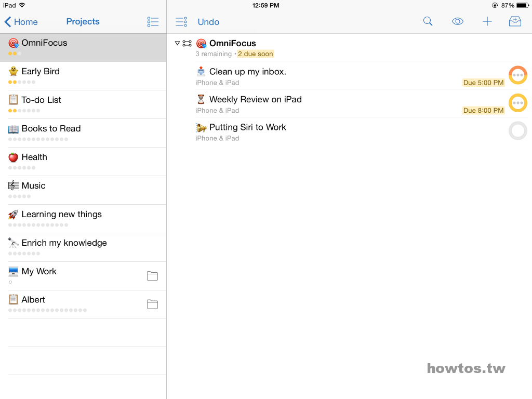Image resolution: width=532 pixels, height=399 pixels.
Task: Open the OmniFocus project header title
Action: click(x=232, y=43)
